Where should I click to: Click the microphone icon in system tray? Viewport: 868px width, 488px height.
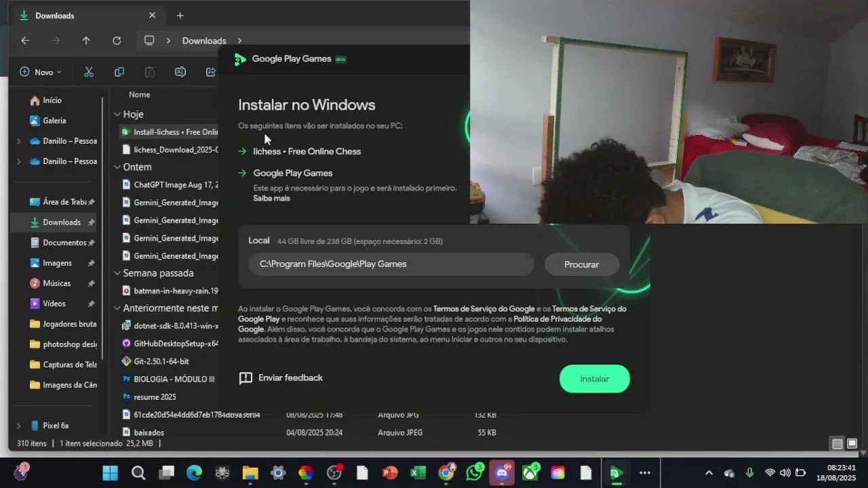[749, 472]
